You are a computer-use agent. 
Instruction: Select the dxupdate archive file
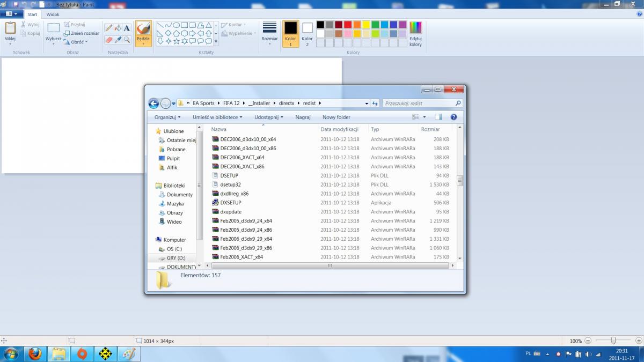[x=231, y=212]
